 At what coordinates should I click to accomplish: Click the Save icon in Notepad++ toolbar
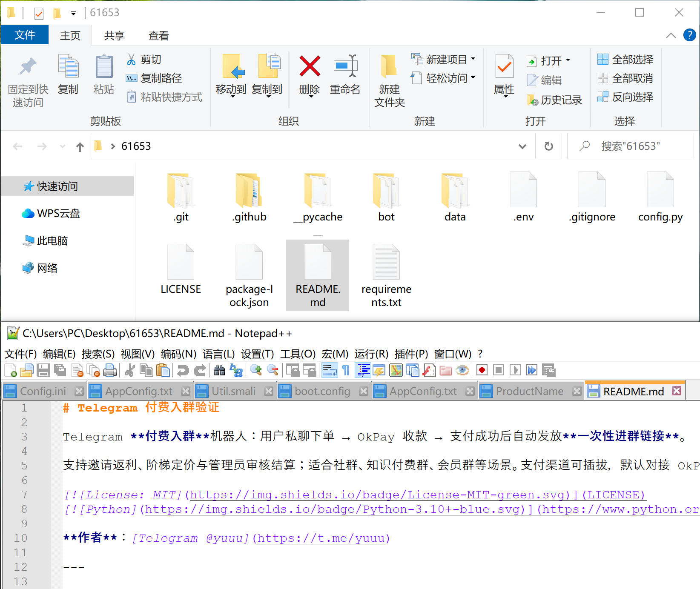point(43,370)
